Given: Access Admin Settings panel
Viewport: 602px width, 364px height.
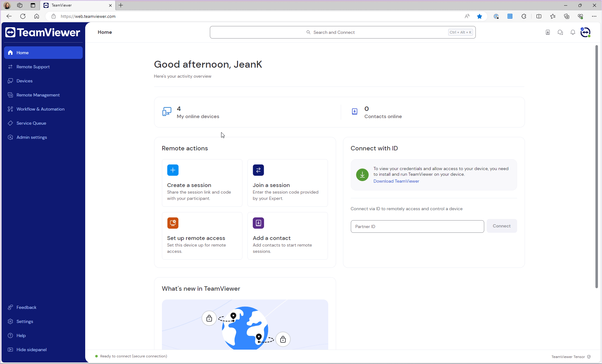Looking at the screenshot, I should pos(31,137).
